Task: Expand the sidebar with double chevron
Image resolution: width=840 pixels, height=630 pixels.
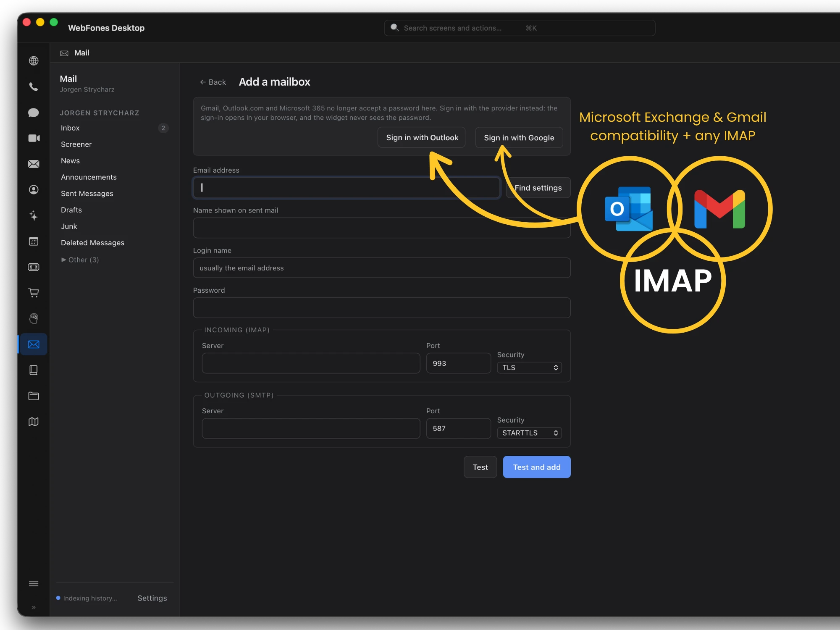Action: click(x=34, y=607)
